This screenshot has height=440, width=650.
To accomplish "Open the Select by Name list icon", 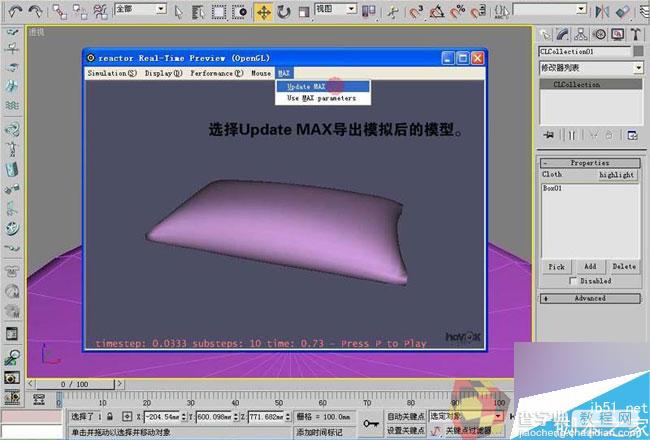I will (199, 12).
